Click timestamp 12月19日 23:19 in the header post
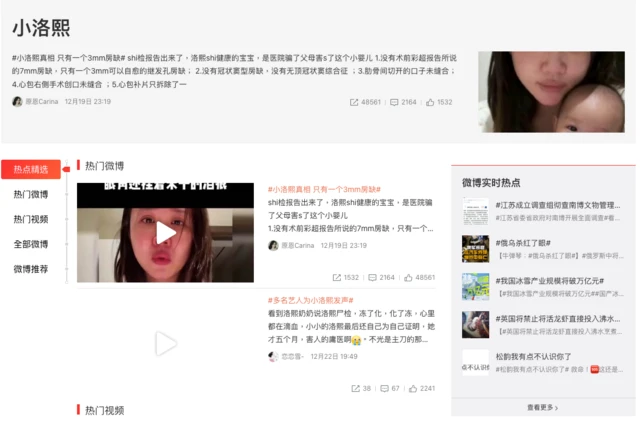Screen dimensions: 640x427 pos(88,102)
